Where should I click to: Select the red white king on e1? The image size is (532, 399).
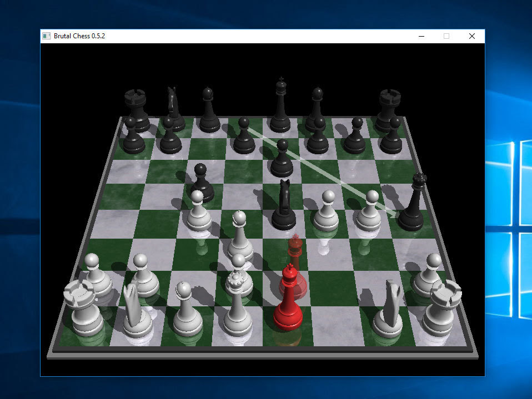click(288, 299)
